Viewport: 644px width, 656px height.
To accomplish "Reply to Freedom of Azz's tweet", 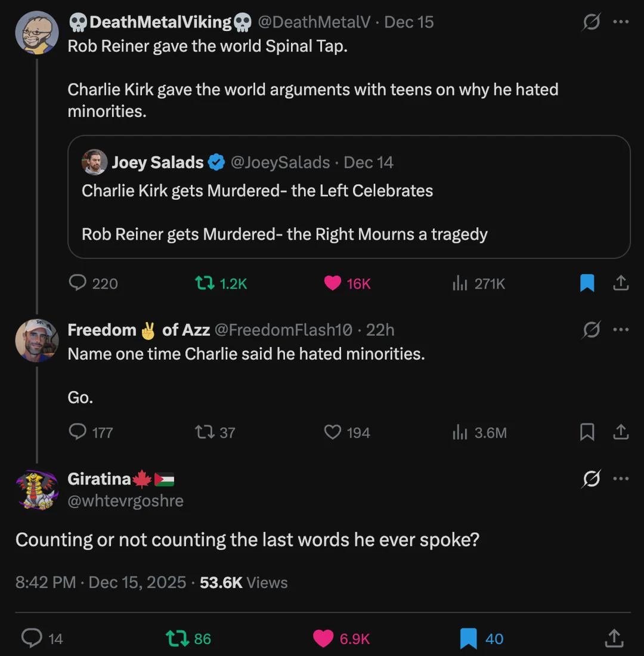I will (78, 432).
